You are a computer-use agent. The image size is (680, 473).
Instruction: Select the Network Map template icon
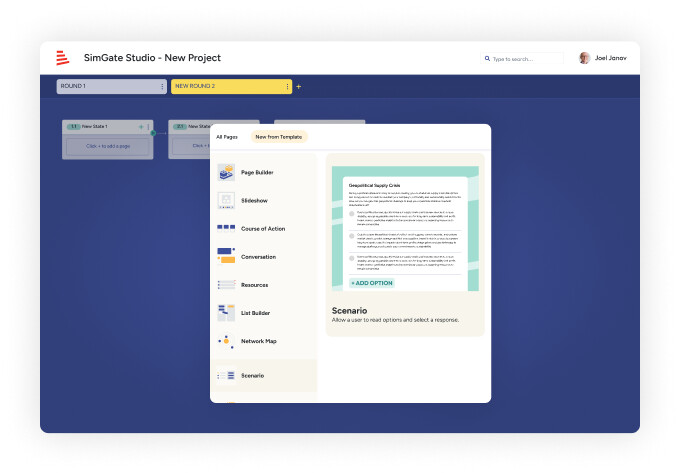226,341
